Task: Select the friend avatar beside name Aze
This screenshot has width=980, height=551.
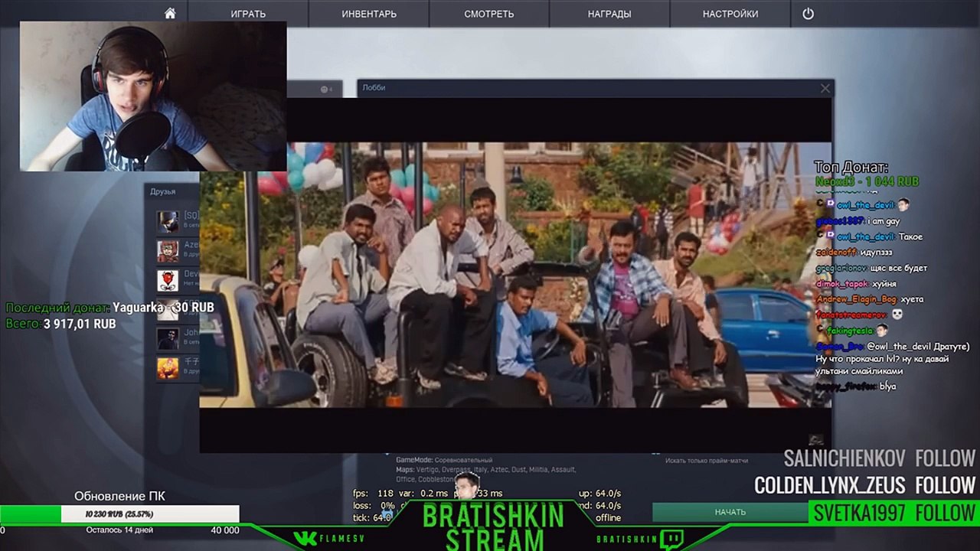Action: click(168, 250)
